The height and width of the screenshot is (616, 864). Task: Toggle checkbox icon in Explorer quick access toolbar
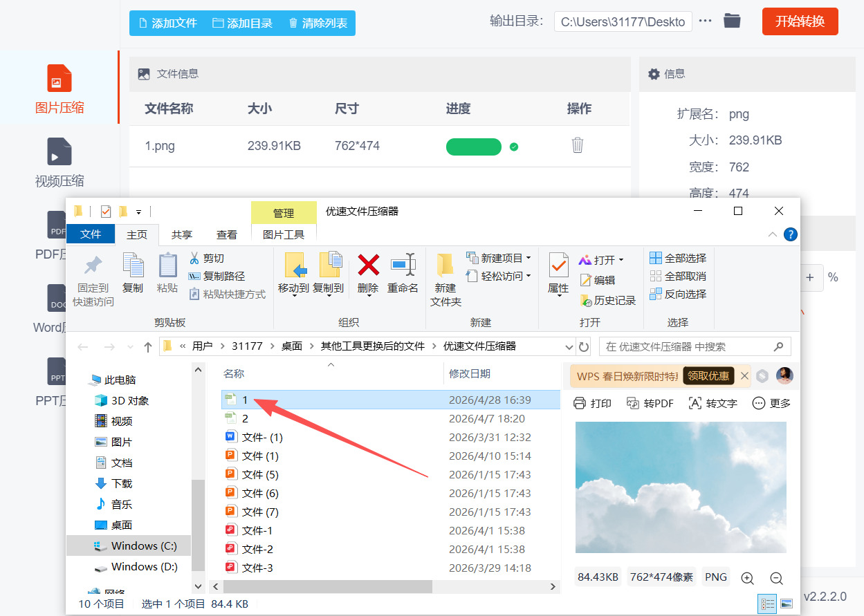click(106, 212)
